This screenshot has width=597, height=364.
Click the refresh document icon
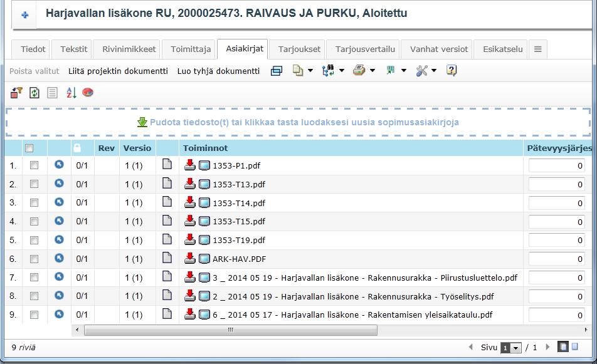pos(34,93)
